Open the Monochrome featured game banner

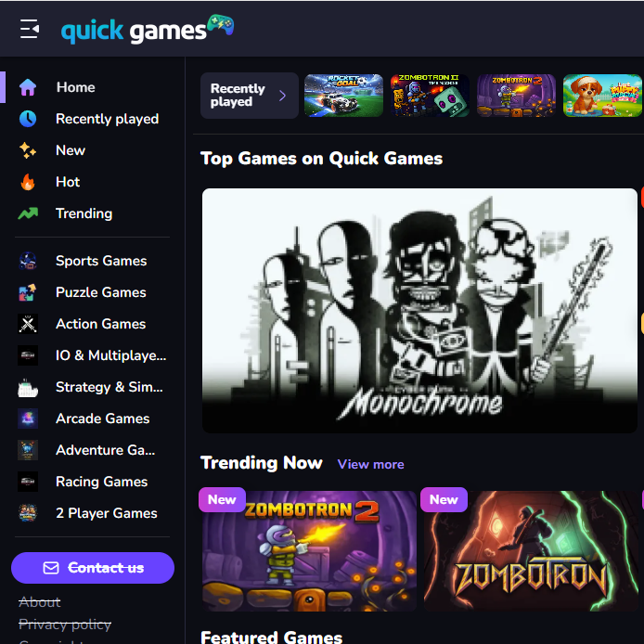(419, 311)
